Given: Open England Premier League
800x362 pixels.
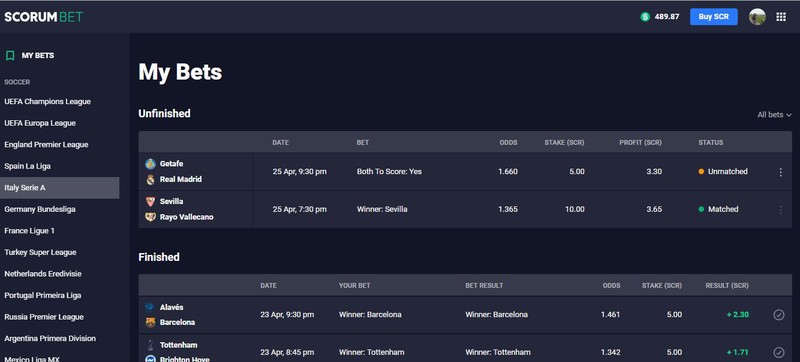Looking at the screenshot, I should click(x=46, y=144).
